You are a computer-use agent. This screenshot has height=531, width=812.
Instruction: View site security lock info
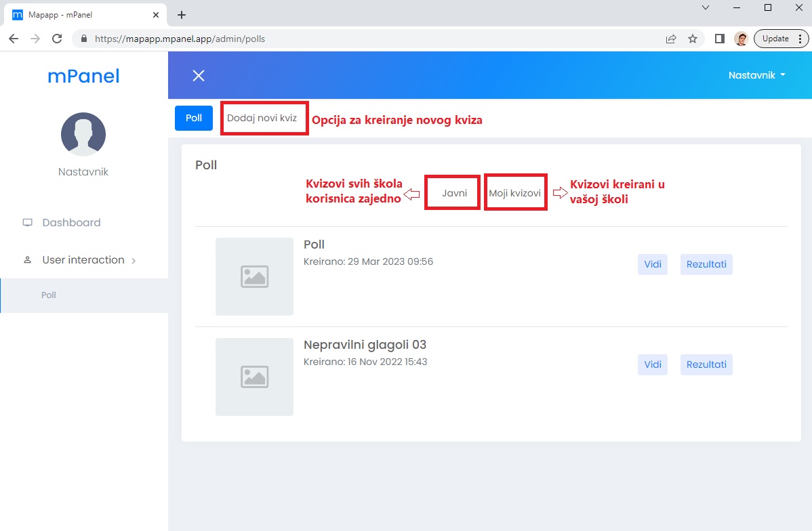point(84,39)
